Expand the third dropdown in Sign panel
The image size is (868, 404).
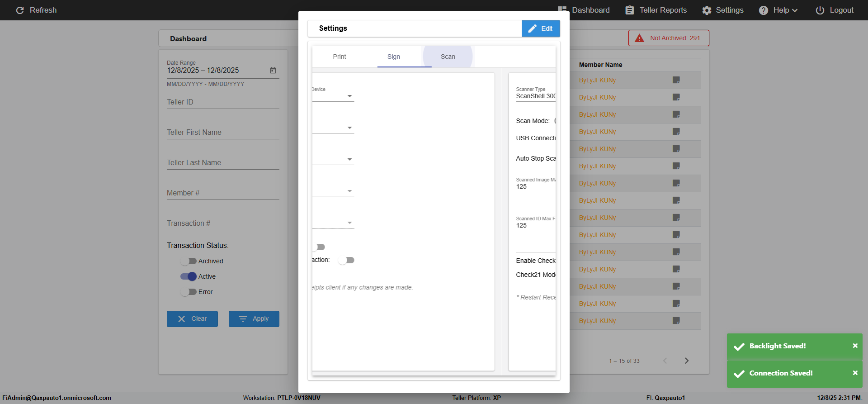[349, 160]
